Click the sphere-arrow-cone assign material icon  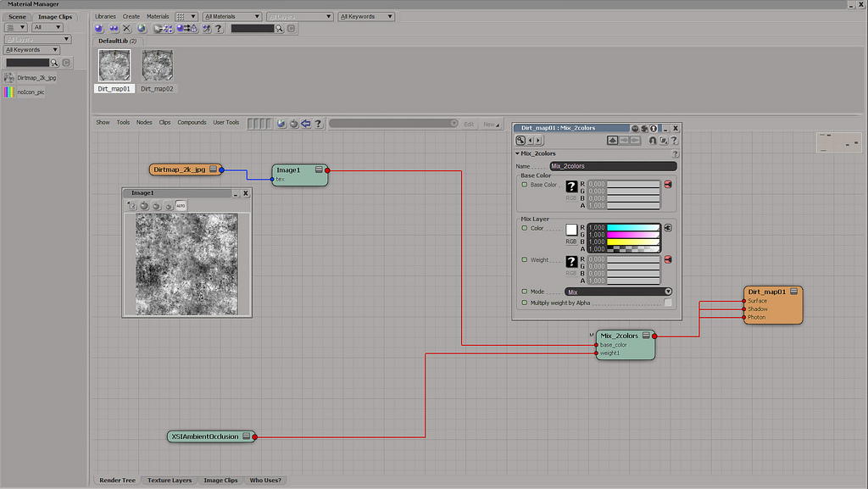tap(187, 28)
